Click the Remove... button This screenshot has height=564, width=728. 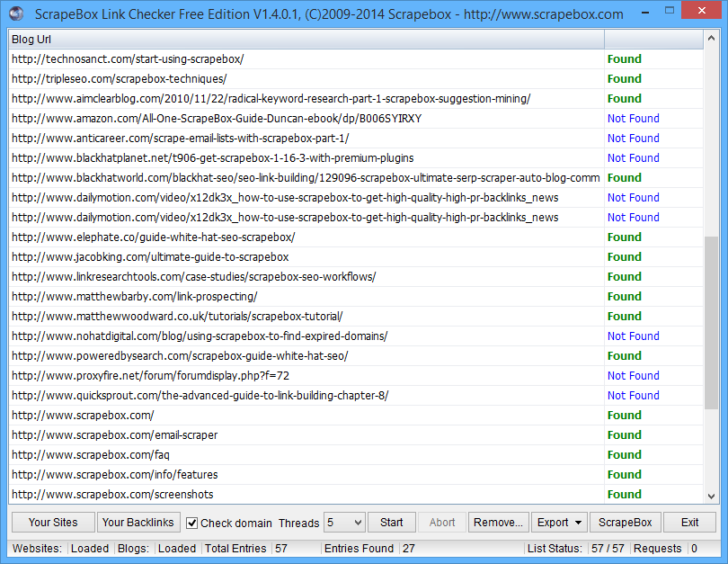498,523
